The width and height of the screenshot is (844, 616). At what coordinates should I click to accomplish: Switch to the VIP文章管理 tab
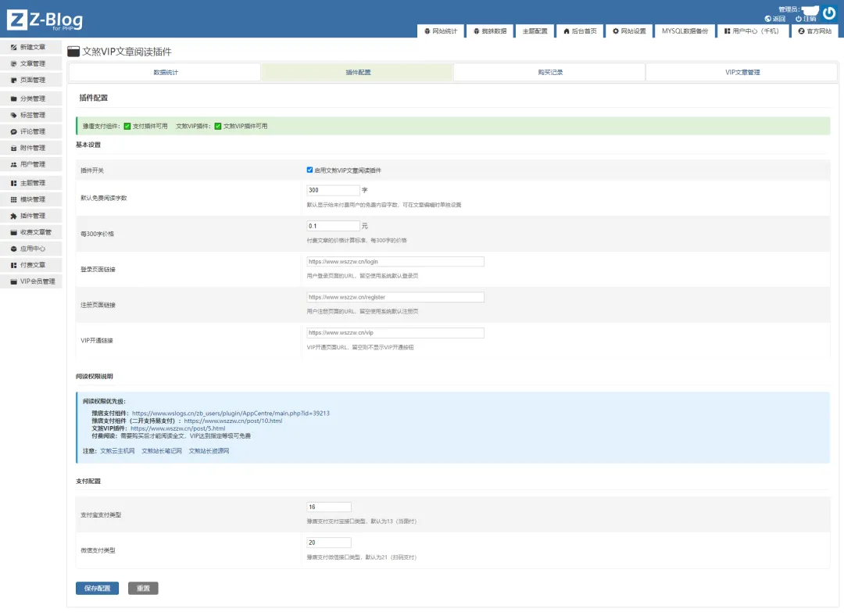pos(742,72)
